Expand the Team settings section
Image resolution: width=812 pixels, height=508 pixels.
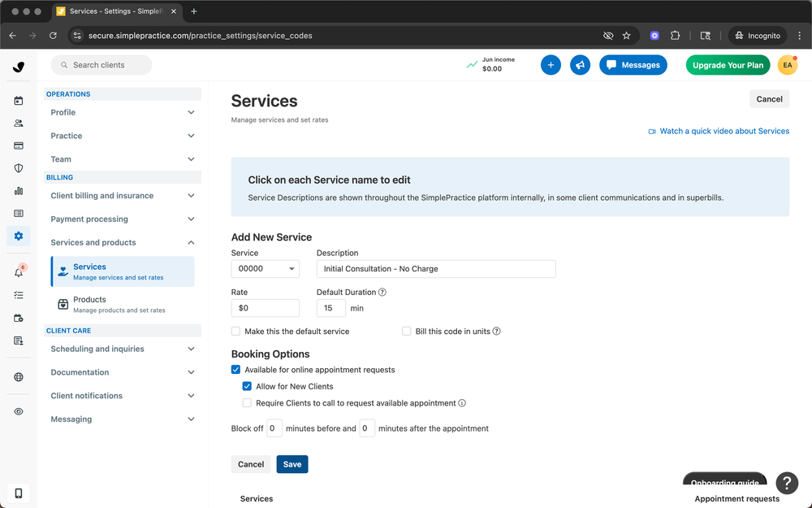pos(123,159)
